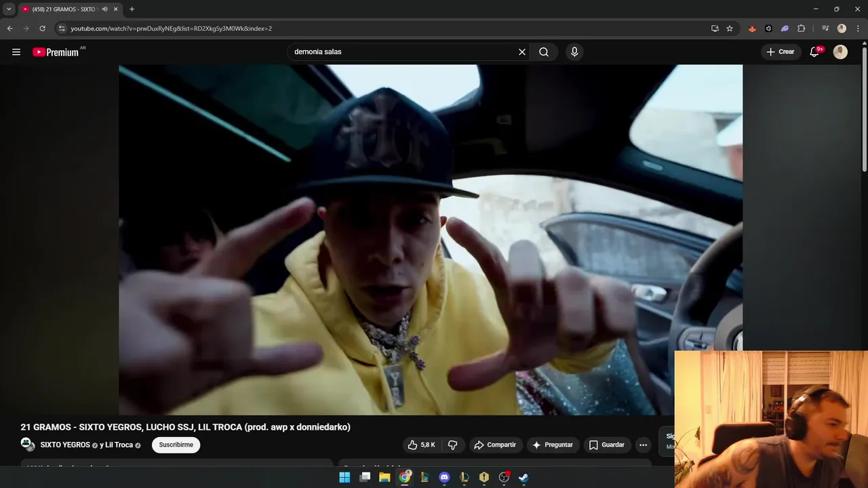The height and width of the screenshot is (488, 868).
Task: Like the video showing 5,8 K
Action: (421, 445)
